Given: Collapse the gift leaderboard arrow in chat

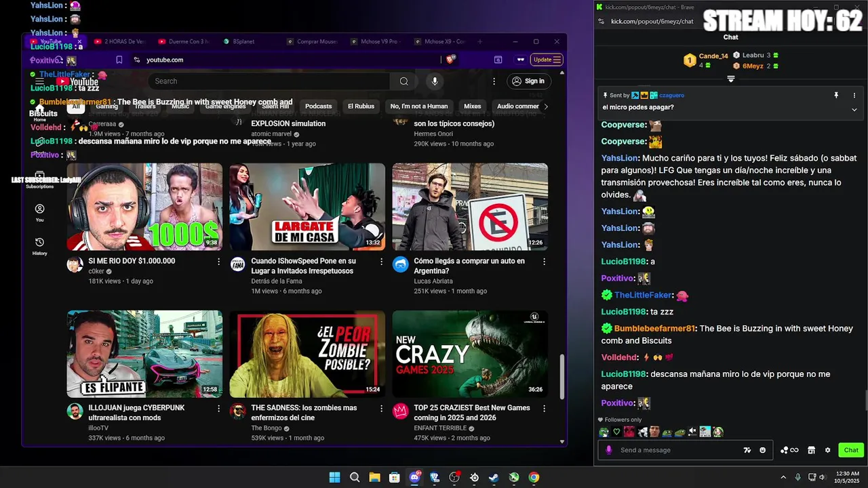Looking at the screenshot, I should [731, 79].
